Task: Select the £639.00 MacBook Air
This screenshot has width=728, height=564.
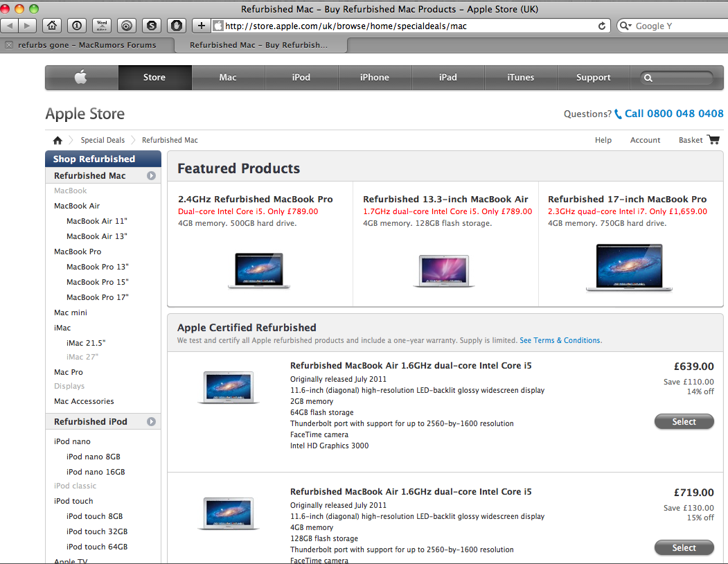Action: coord(684,422)
